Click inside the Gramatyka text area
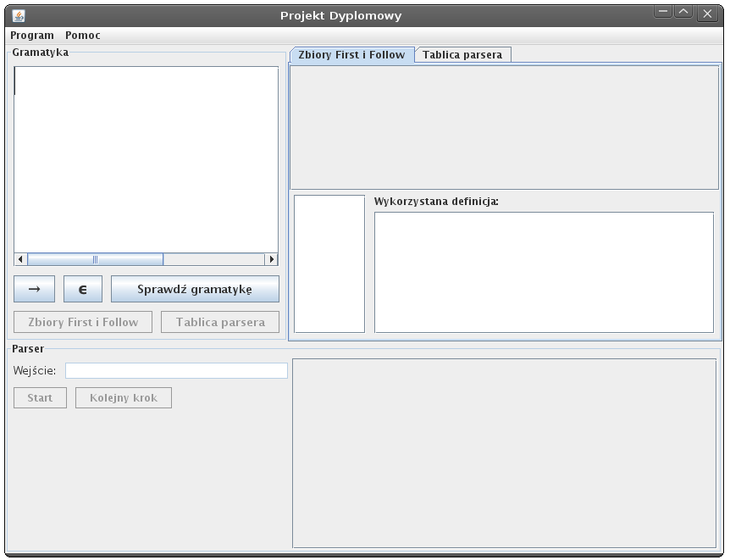Screen dimensions: 730x560 pyautogui.click(x=147, y=159)
